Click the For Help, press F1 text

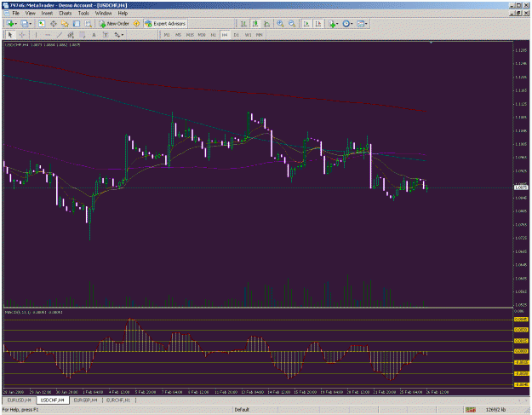pos(20,410)
